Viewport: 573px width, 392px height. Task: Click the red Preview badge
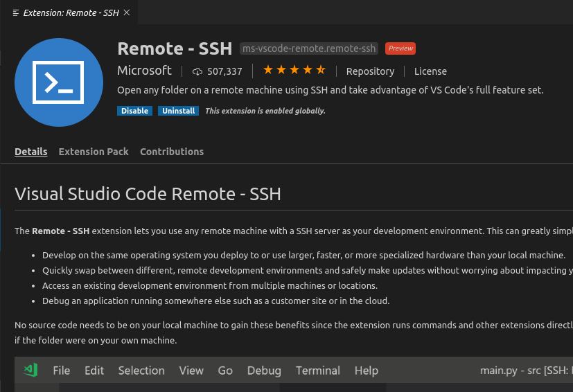tap(400, 48)
